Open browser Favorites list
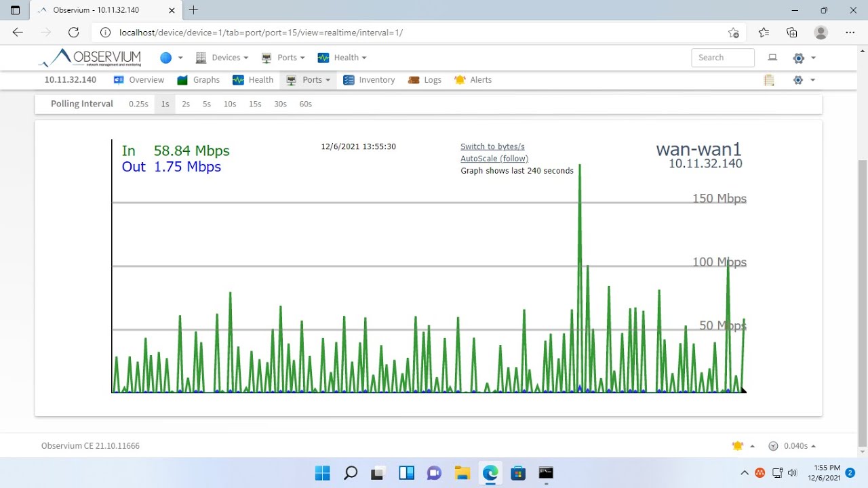 [x=764, y=32]
